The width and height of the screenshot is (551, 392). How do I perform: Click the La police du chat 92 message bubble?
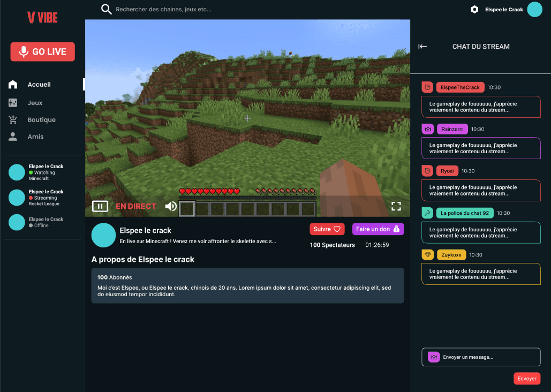point(481,233)
